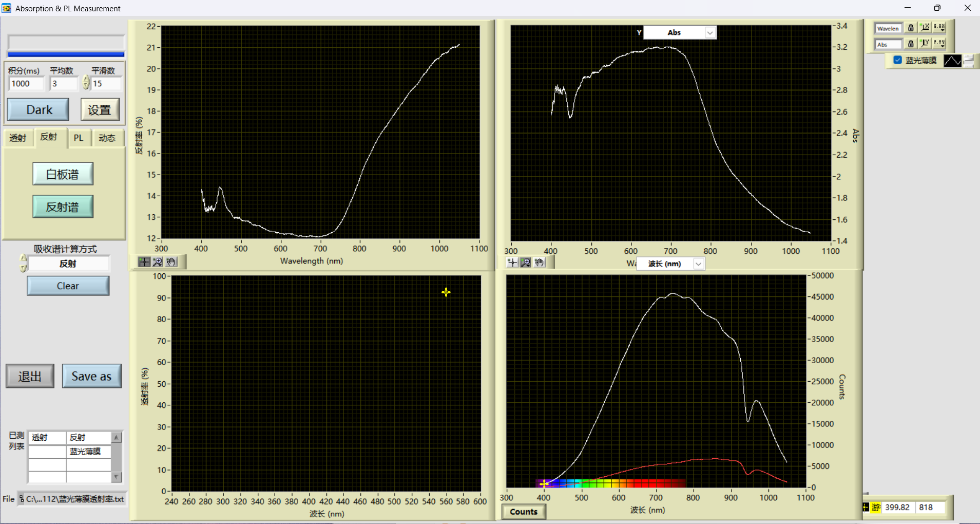This screenshot has height=524, width=980.
Task: Click the X-axis autoscale icon
Action: pos(925,28)
